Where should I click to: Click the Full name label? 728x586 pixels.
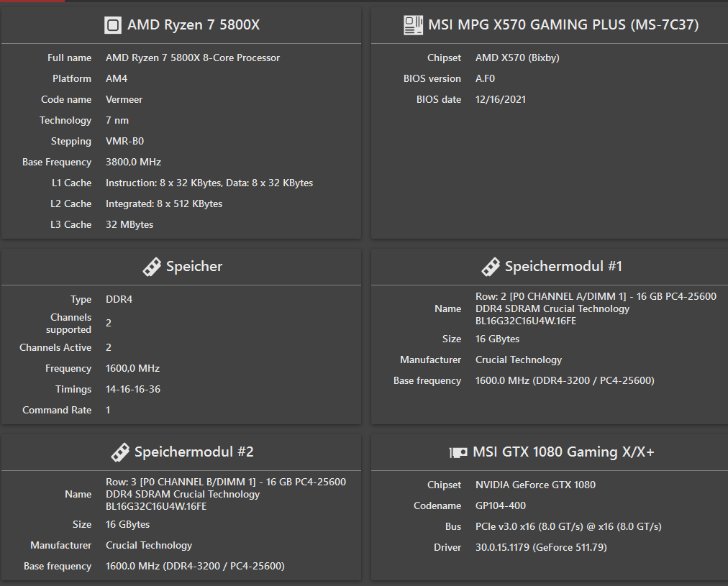pos(69,58)
